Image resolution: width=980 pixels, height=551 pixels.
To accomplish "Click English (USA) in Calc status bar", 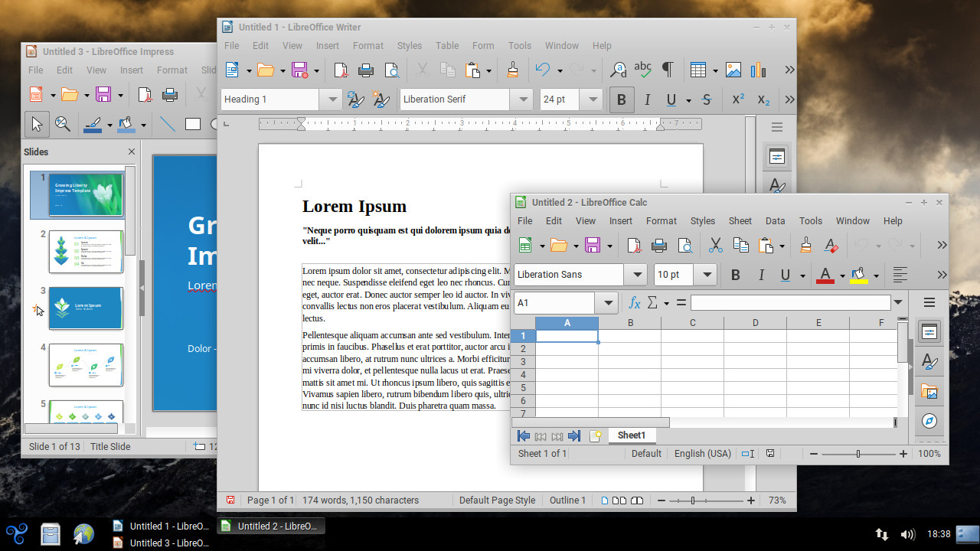I will point(703,454).
